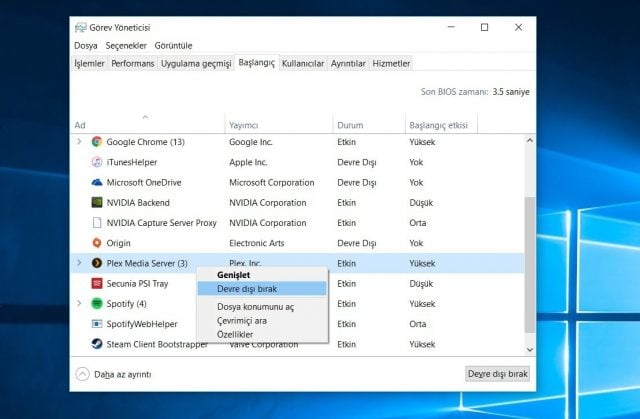Close the Görev Yöneticisi window
The width and height of the screenshot is (640, 419).
coord(518,27)
